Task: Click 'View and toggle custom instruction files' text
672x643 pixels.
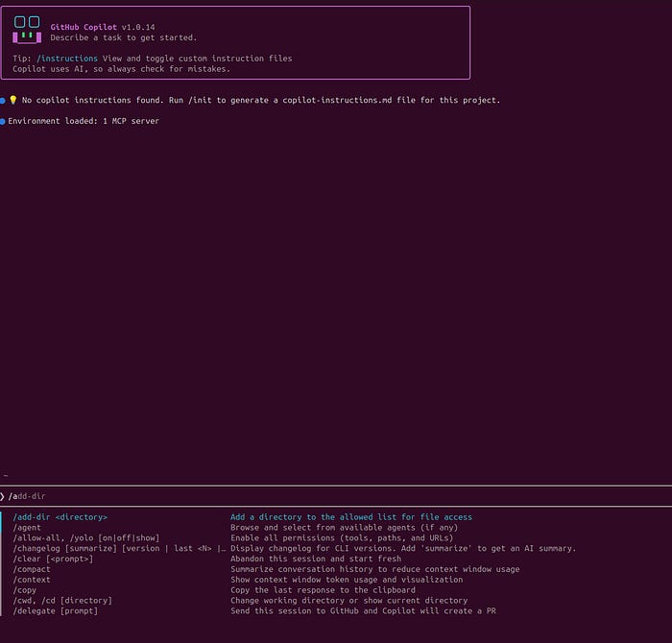Action: pos(197,59)
